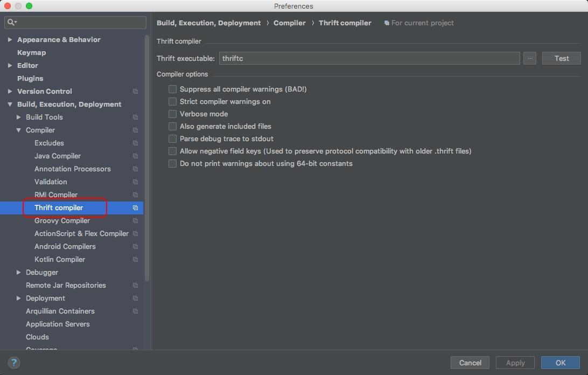Click the project-scope icon beside Excludes

click(135, 143)
